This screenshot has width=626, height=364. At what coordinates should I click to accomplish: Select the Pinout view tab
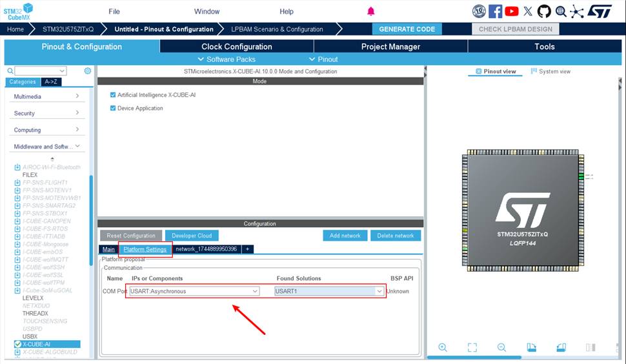point(496,72)
